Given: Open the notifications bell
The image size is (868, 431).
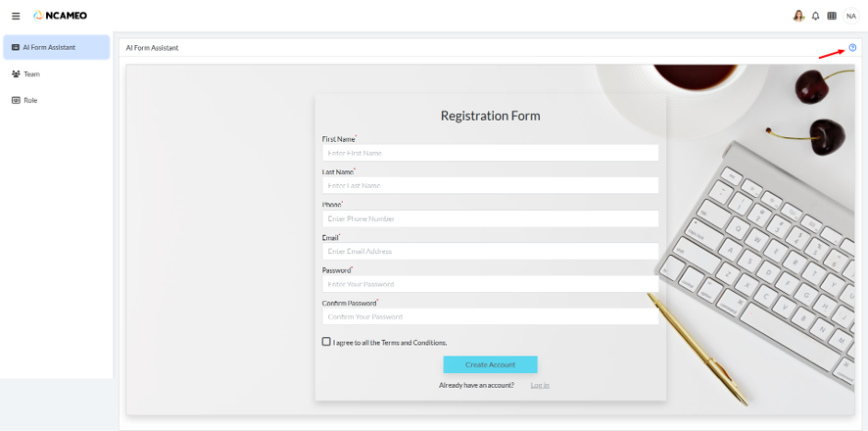Looking at the screenshot, I should pyautogui.click(x=815, y=16).
